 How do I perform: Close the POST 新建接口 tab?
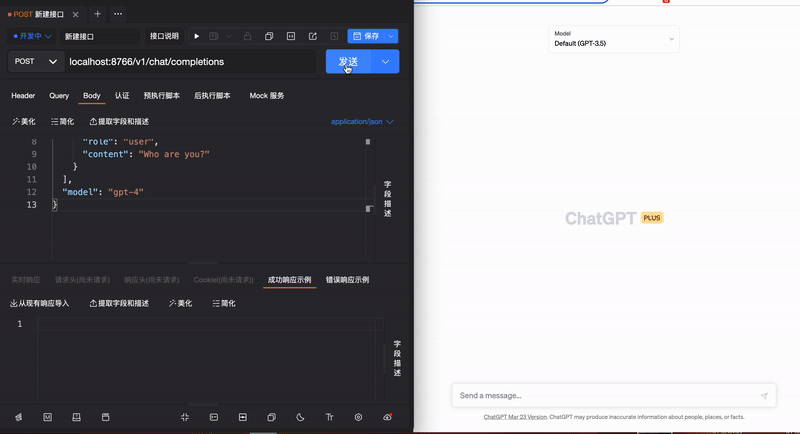[x=76, y=14]
